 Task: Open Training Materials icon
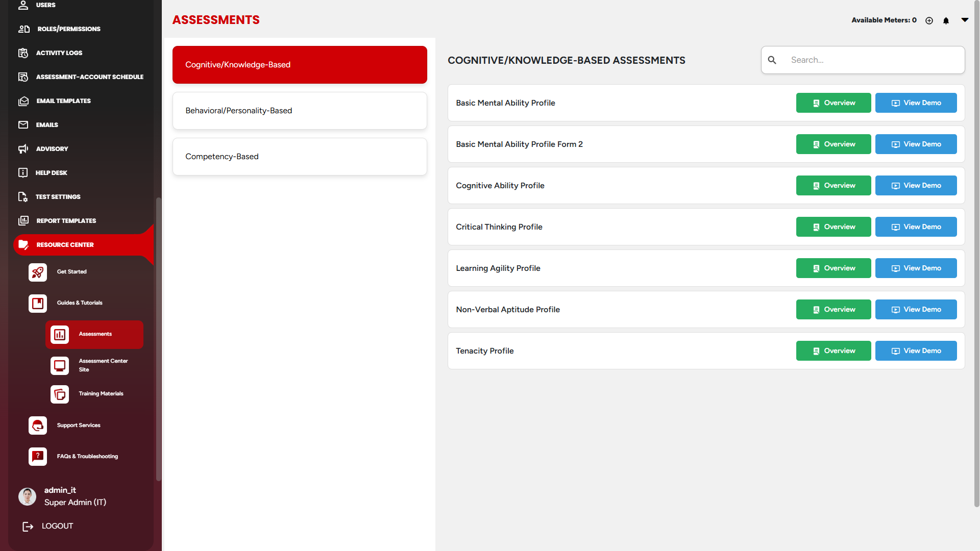pos(60,394)
